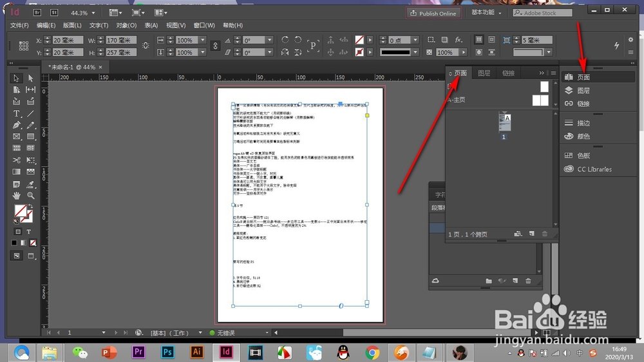Image resolution: width=644 pixels, height=362 pixels.
Task: Select the Scissors tool
Action: click(17, 160)
